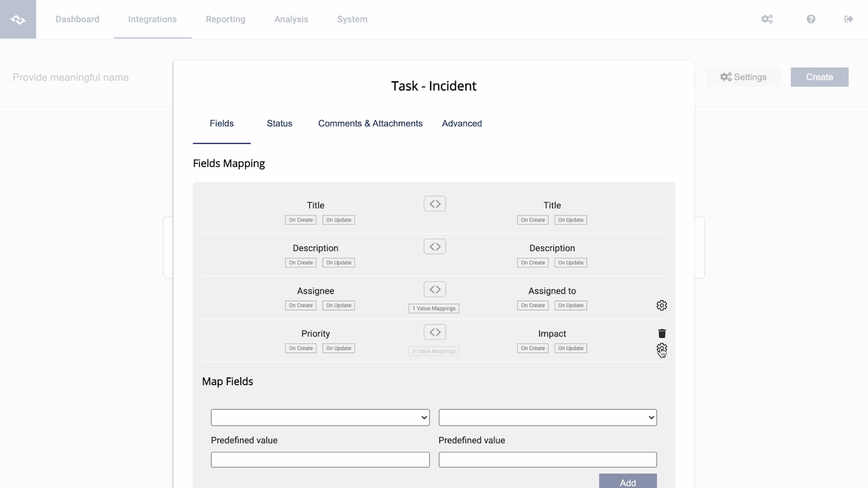Viewport: 868px width, 488px height.
Task: Click the sync direction icon for Description mapping
Action: coord(434,246)
